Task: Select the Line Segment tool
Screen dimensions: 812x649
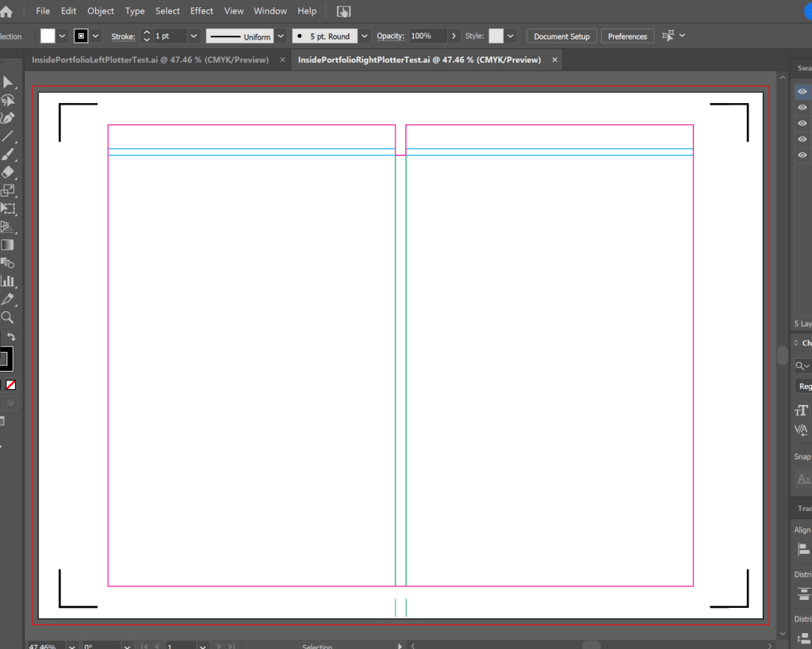Action: 8,136
